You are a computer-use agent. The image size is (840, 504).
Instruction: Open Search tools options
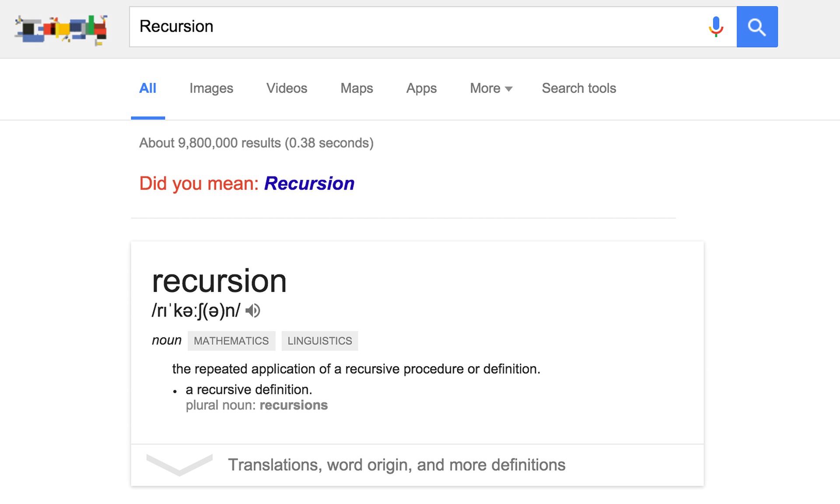578,88
